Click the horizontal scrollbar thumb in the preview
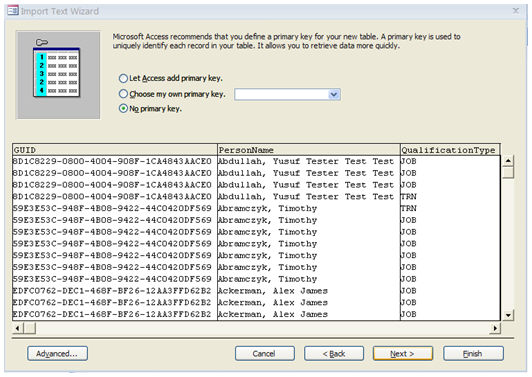532x377 pixels. pyautogui.click(x=30, y=328)
